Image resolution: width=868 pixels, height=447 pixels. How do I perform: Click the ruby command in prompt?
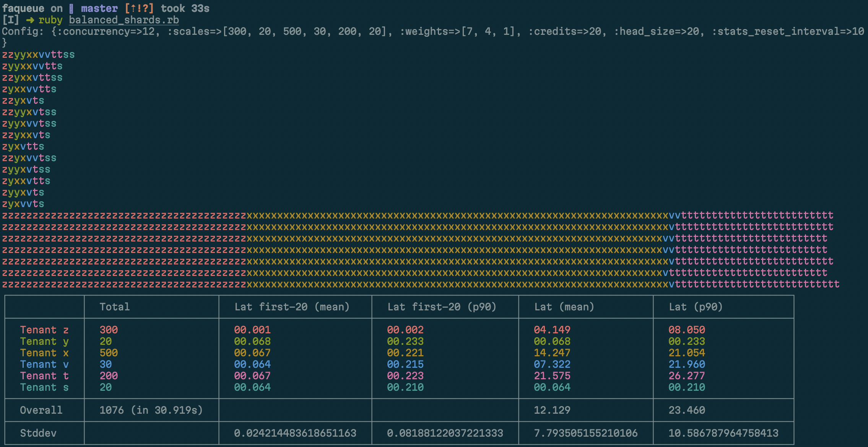[50, 20]
